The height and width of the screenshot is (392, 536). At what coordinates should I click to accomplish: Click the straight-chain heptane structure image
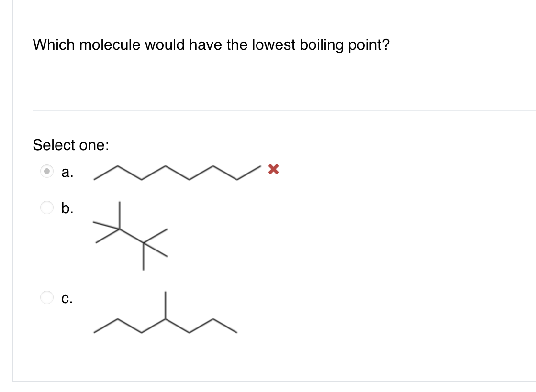(x=177, y=173)
